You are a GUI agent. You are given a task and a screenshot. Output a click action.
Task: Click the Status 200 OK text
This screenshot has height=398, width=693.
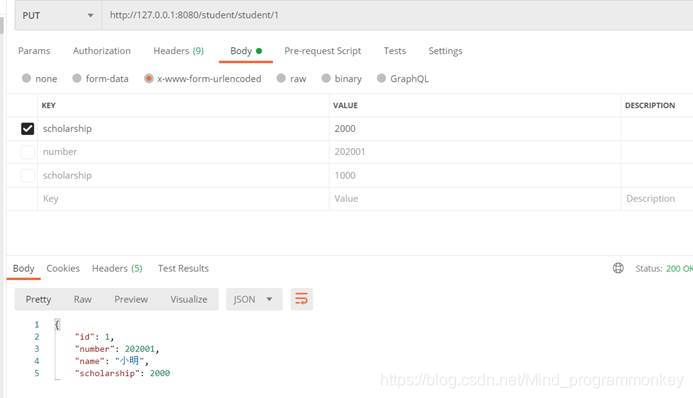click(x=664, y=268)
